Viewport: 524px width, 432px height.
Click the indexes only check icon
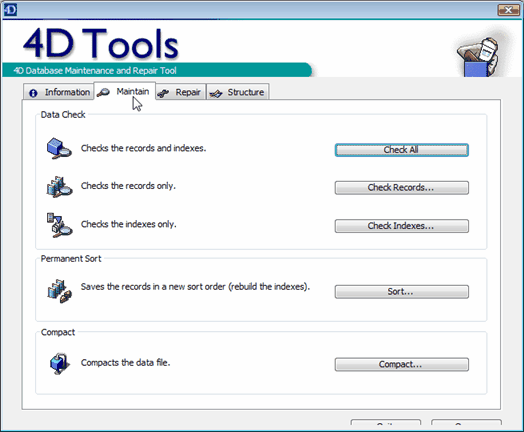[x=59, y=225]
